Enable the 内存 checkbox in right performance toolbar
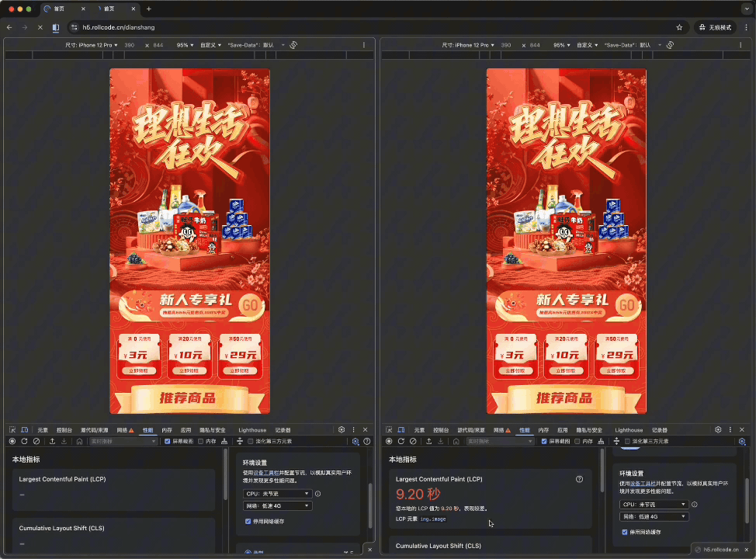Image resolution: width=756 pixels, height=559 pixels. [577, 441]
